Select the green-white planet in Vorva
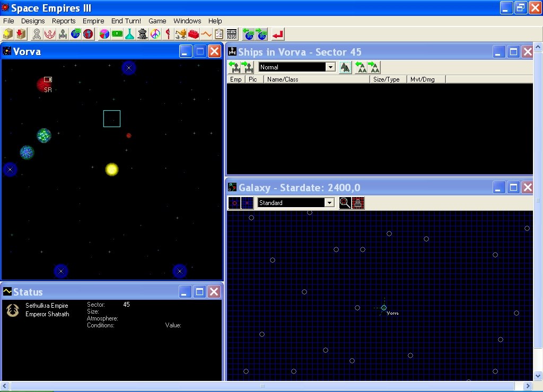The image size is (543, 392). click(44, 135)
